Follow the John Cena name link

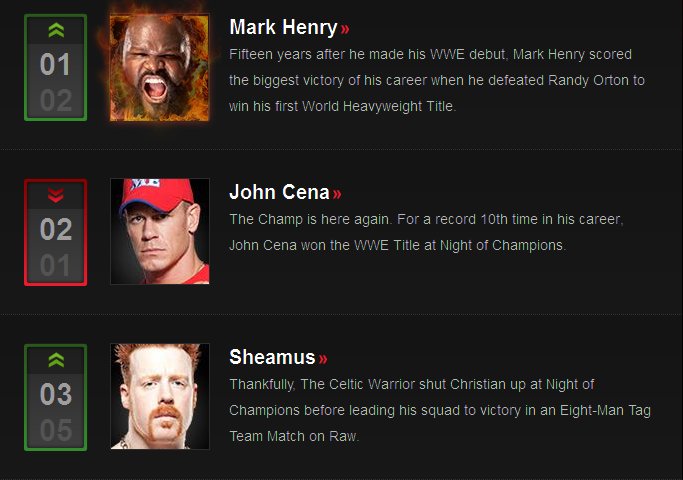pos(279,193)
